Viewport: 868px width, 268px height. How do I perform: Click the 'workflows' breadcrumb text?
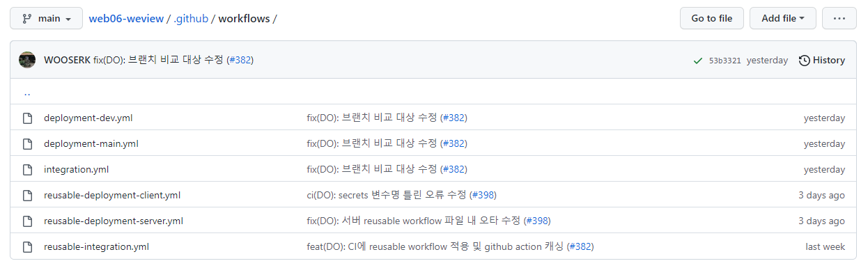(244, 19)
